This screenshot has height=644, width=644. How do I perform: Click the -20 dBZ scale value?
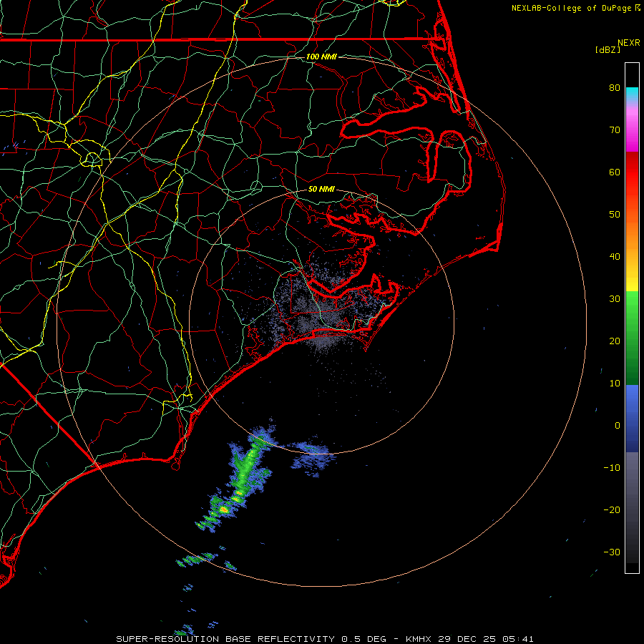pyautogui.click(x=612, y=509)
